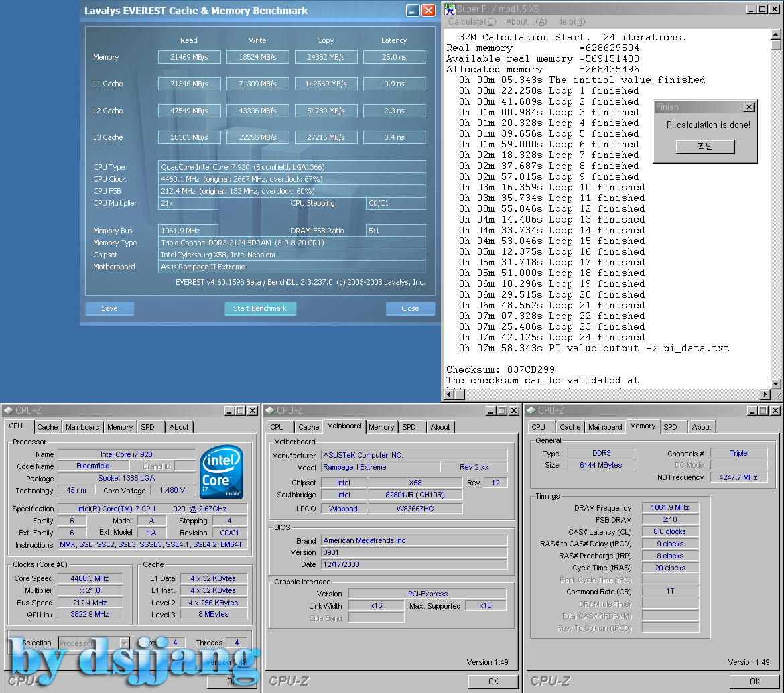
Task: Open About tab in right CPU-Z window
Action: click(x=702, y=427)
